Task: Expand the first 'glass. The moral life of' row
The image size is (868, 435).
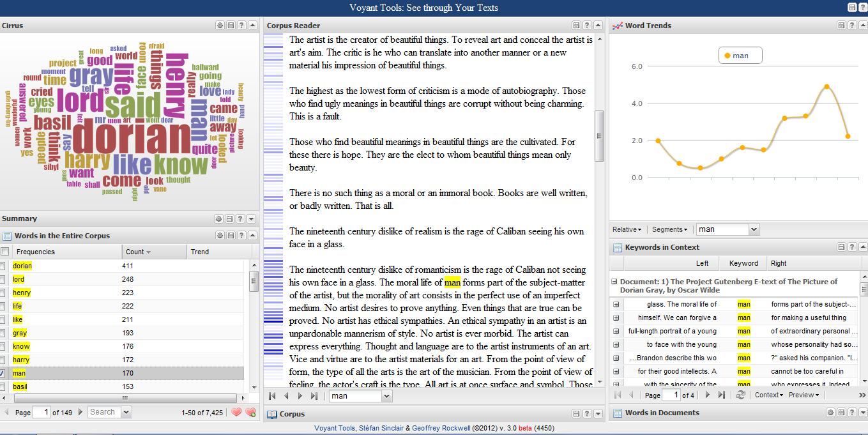Action: point(616,304)
